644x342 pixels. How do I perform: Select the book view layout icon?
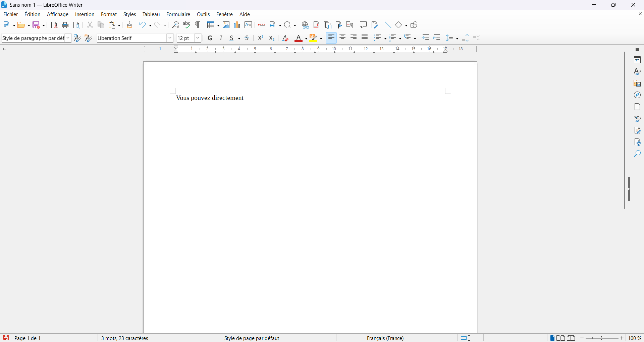coord(571,338)
